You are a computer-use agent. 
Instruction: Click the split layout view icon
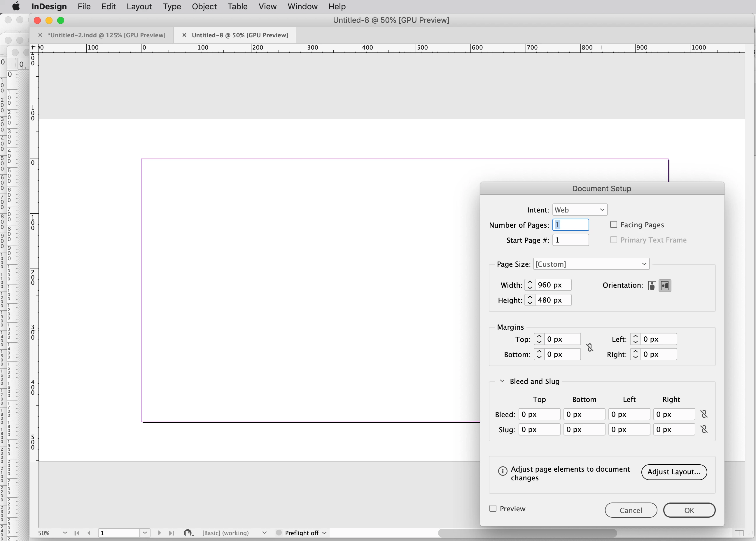coord(739,533)
